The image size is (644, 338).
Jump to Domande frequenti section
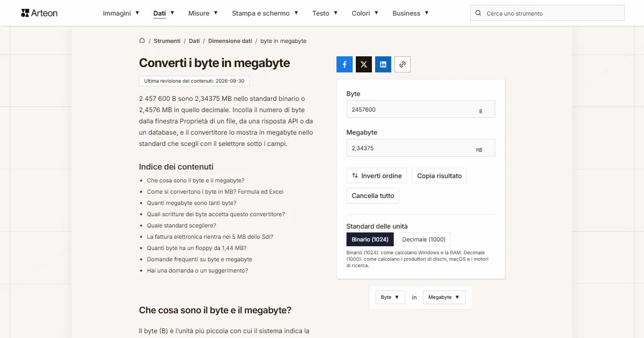tap(200, 259)
